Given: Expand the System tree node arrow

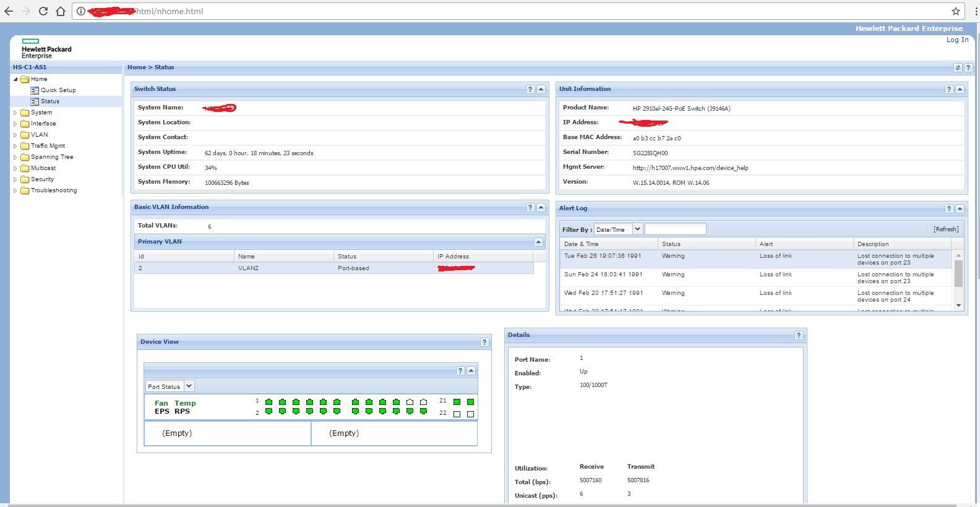Looking at the screenshot, I should (15, 113).
